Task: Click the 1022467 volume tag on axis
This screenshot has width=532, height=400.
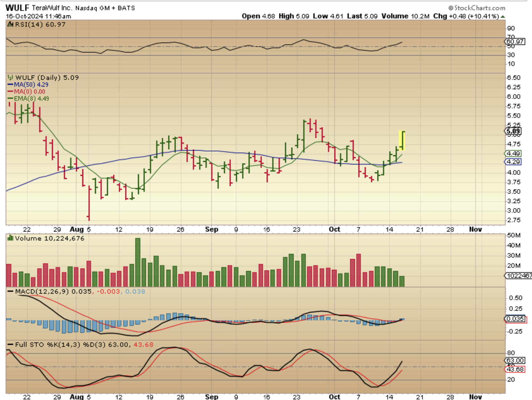Action: tap(519, 276)
